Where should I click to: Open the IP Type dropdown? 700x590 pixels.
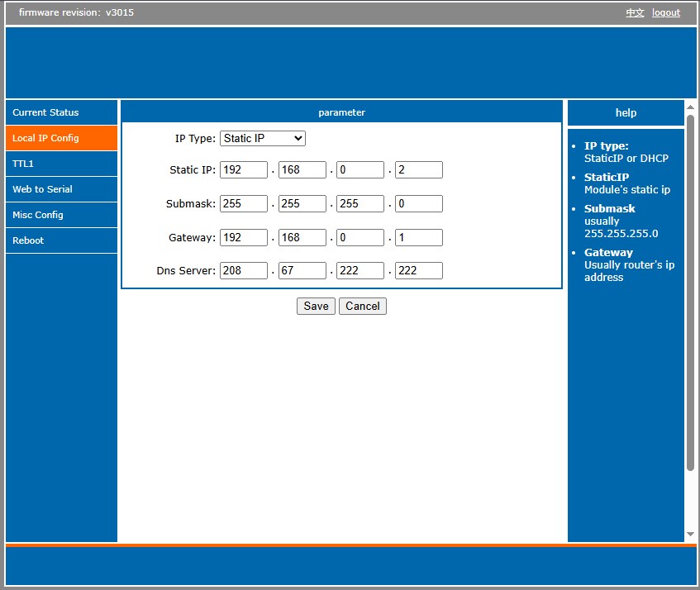(x=263, y=139)
